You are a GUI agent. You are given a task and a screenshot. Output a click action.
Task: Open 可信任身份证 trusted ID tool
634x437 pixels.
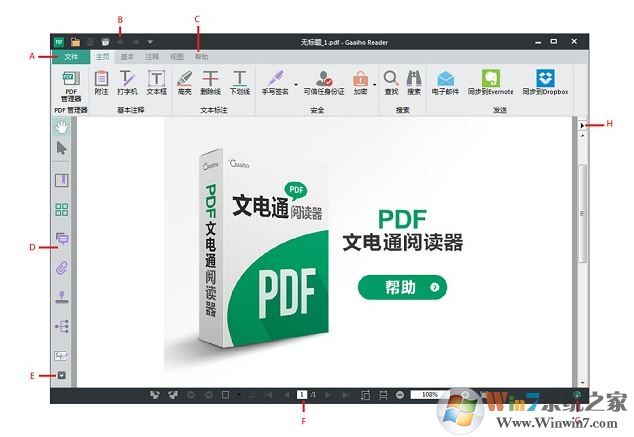(324, 83)
